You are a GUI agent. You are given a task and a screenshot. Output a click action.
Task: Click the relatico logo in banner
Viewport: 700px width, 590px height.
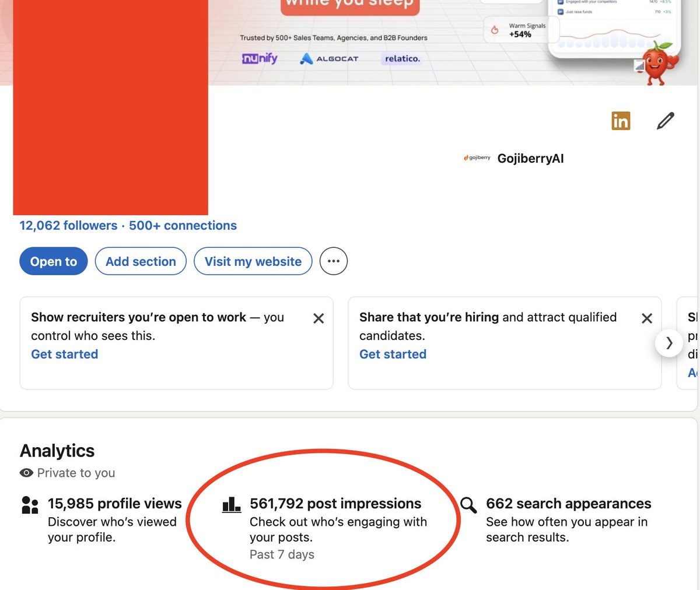402,59
